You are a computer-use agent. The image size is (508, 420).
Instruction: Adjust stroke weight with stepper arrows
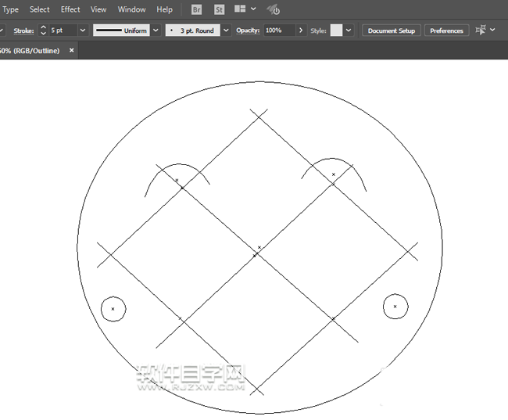[x=43, y=31]
